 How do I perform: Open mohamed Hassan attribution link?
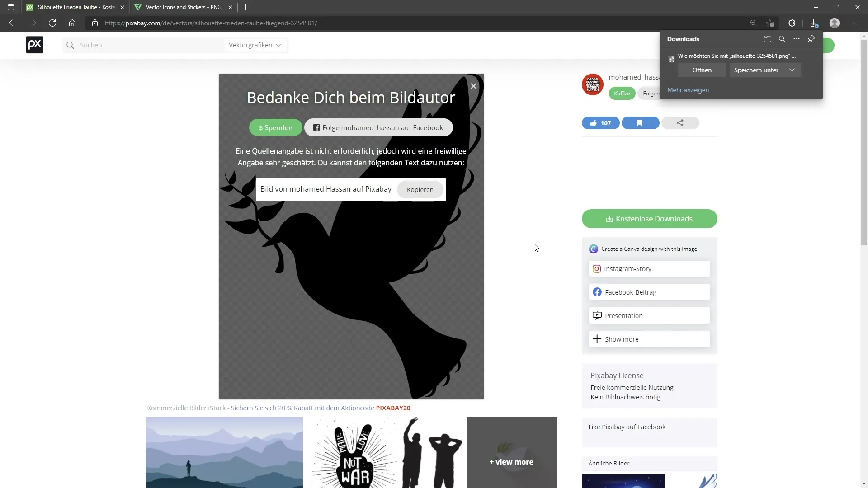coord(320,189)
